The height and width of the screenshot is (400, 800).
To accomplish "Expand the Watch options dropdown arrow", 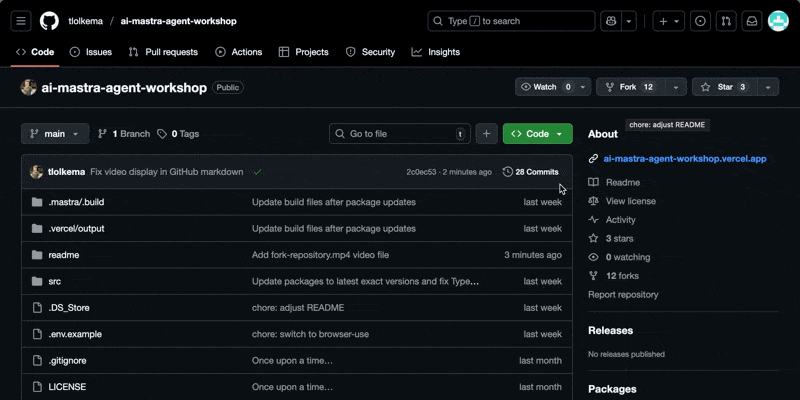I will coord(583,87).
